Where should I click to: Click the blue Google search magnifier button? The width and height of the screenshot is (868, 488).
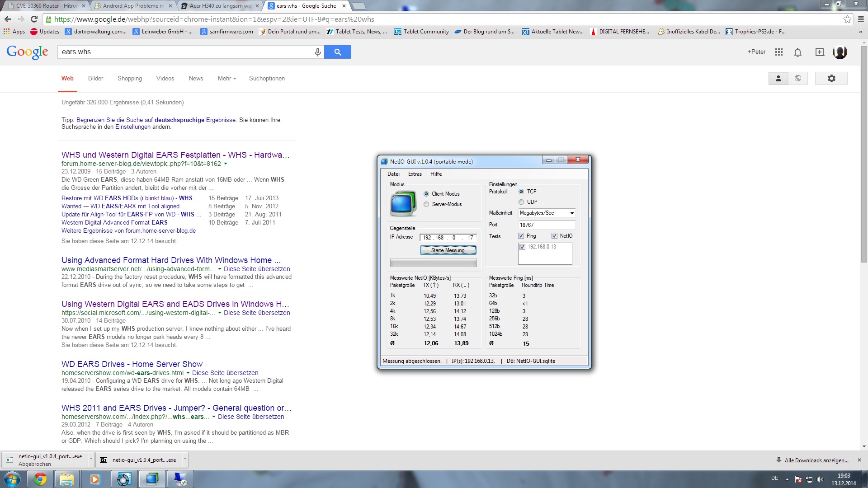pos(338,52)
